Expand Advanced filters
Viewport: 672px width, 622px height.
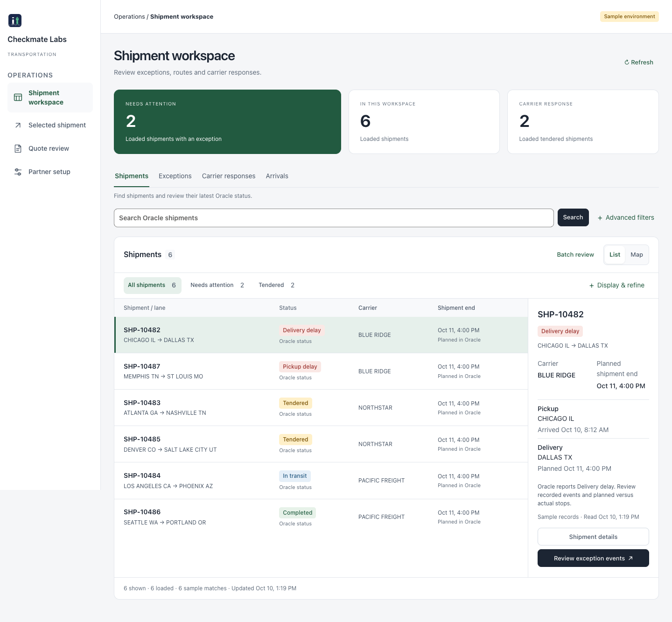pos(626,217)
